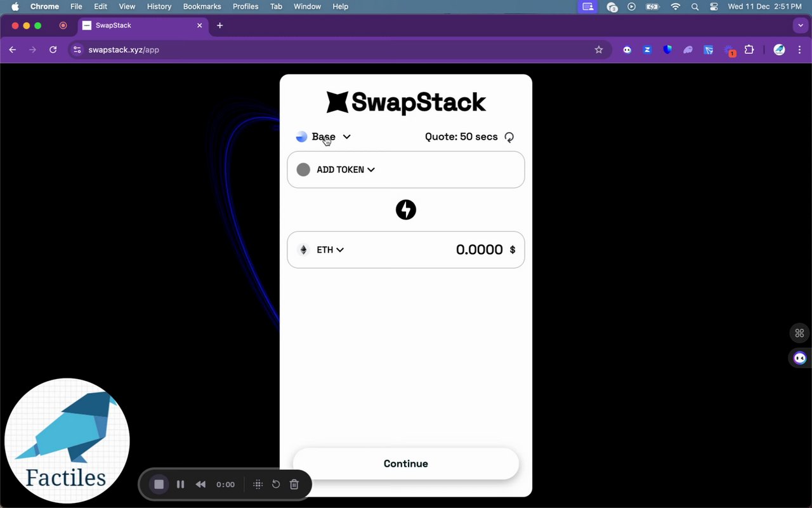Click the SwapStack logo
The image size is (812, 508).
(x=406, y=102)
